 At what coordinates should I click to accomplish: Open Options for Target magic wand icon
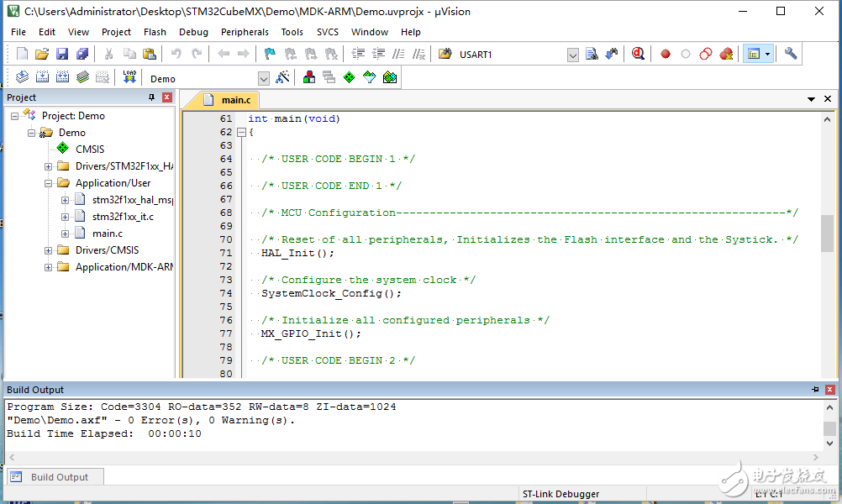(282, 77)
